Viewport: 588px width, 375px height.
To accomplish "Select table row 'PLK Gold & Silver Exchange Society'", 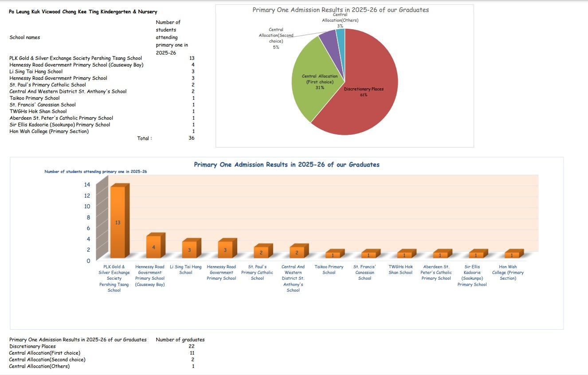I will (x=102, y=58).
